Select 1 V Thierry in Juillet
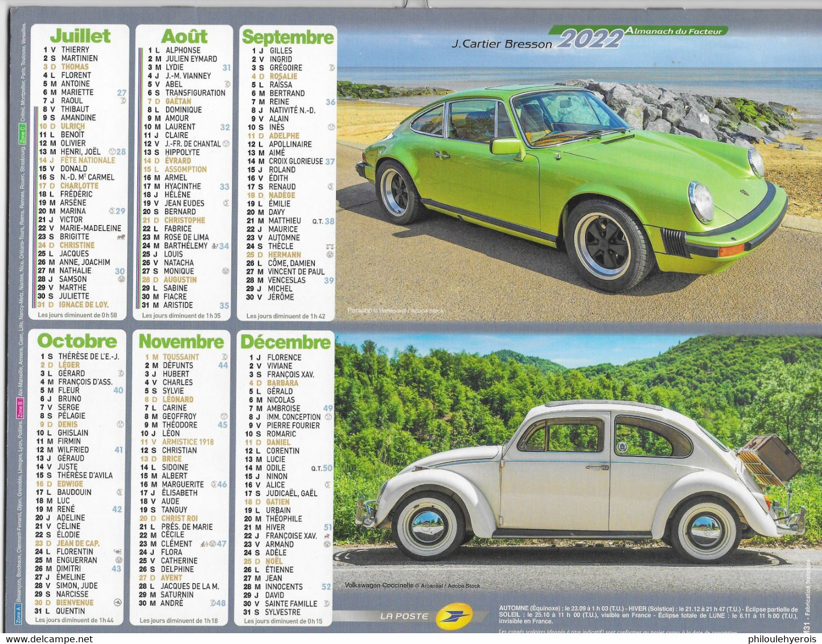Image resolution: width=822 pixels, height=644 pixels. 66,50
